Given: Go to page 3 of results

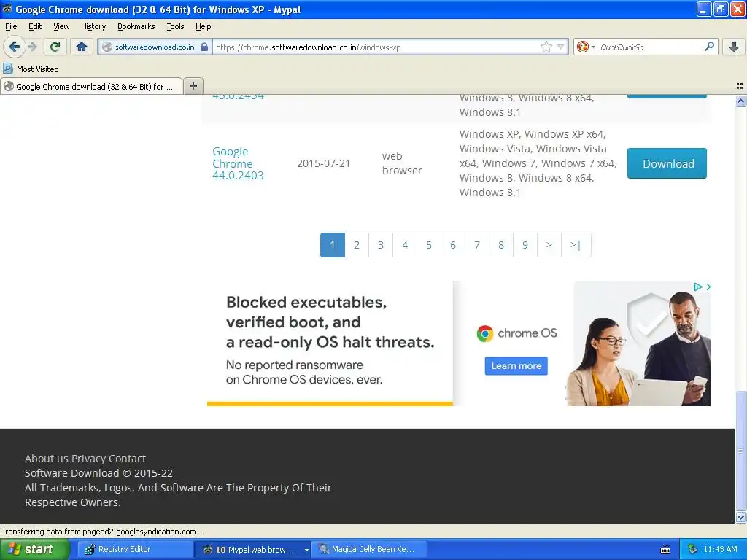Looking at the screenshot, I should [381, 245].
